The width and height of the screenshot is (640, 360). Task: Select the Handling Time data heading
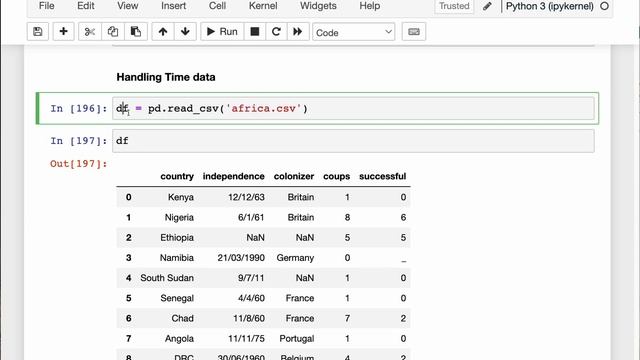(166, 77)
